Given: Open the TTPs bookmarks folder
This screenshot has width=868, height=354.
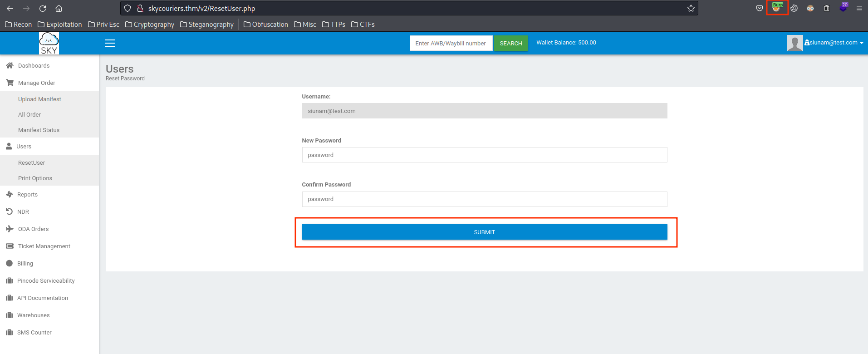Looking at the screenshot, I should (x=333, y=25).
